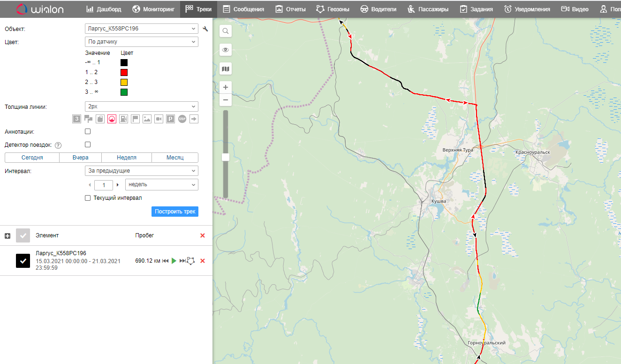The height and width of the screenshot is (364, 621).
Task: Toggle the eye visibility button on map
Action: [x=226, y=50]
